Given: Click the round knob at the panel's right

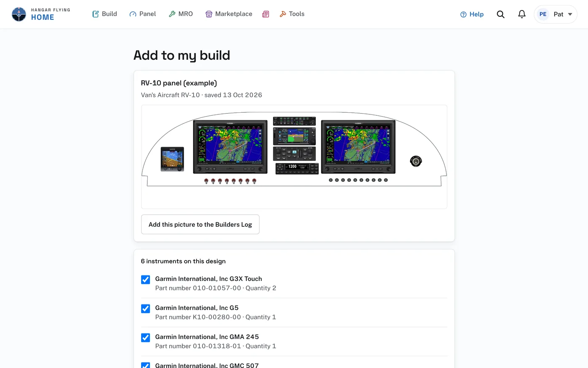Looking at the screenshot, I should (416, 161).
